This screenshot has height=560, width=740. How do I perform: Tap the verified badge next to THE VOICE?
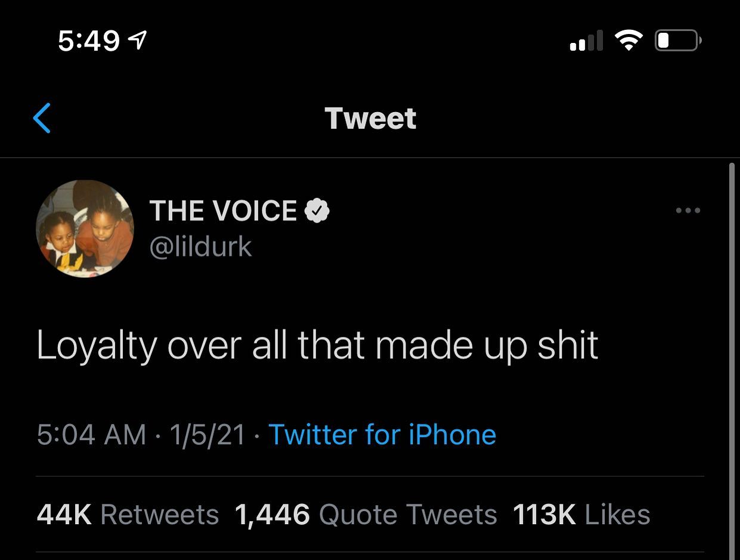click(317, 211)
